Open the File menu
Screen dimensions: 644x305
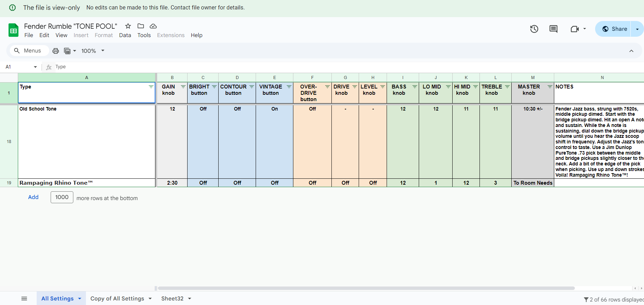point(29,35)
